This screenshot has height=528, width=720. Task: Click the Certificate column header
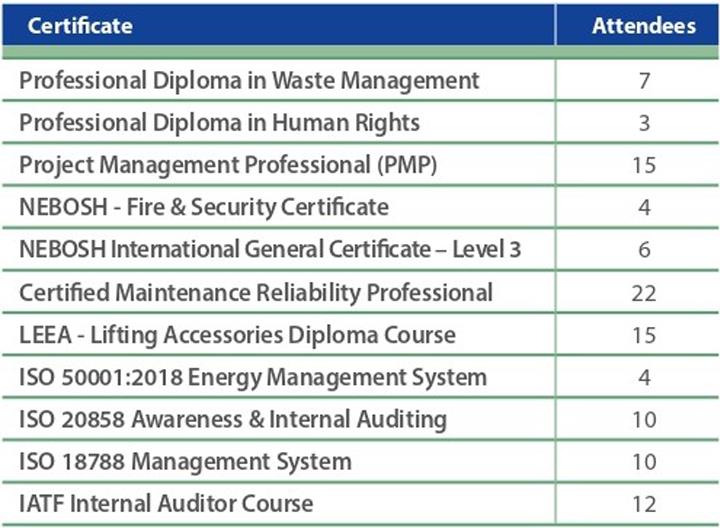pos(80,26)
